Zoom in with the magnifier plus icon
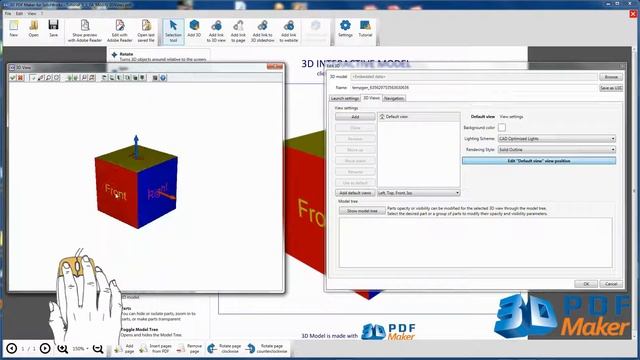The image size is (640, 360). 62,349
